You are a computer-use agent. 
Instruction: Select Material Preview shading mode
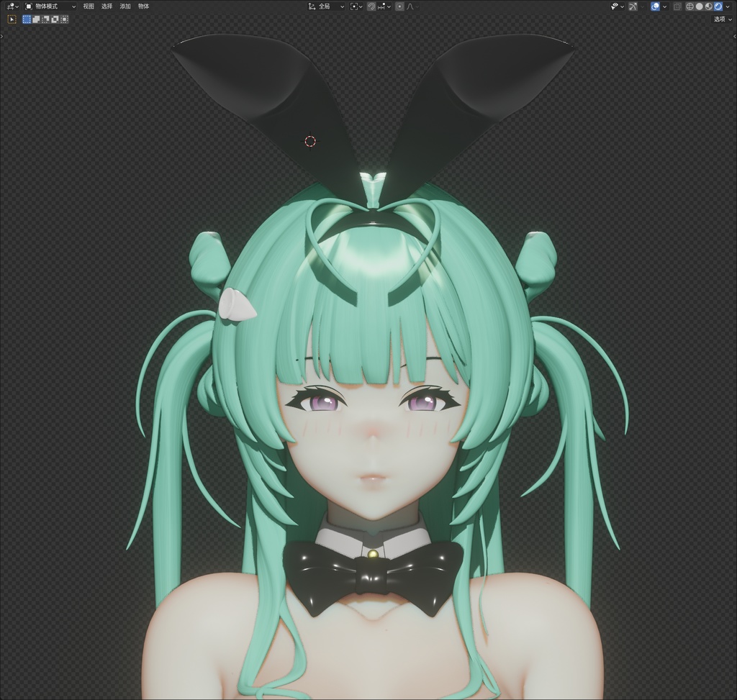click(x=710, y=6)
